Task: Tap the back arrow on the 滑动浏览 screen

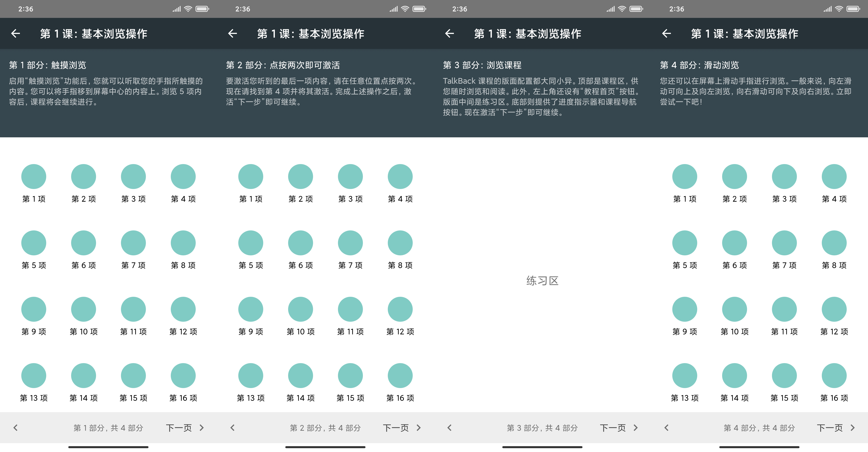Action: coord(666,33)
